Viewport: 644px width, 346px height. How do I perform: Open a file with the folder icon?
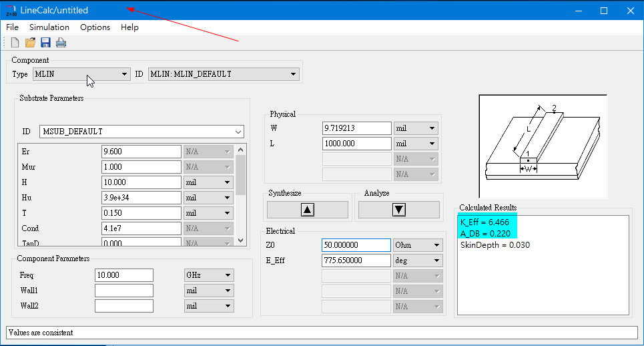pos(31,42)
